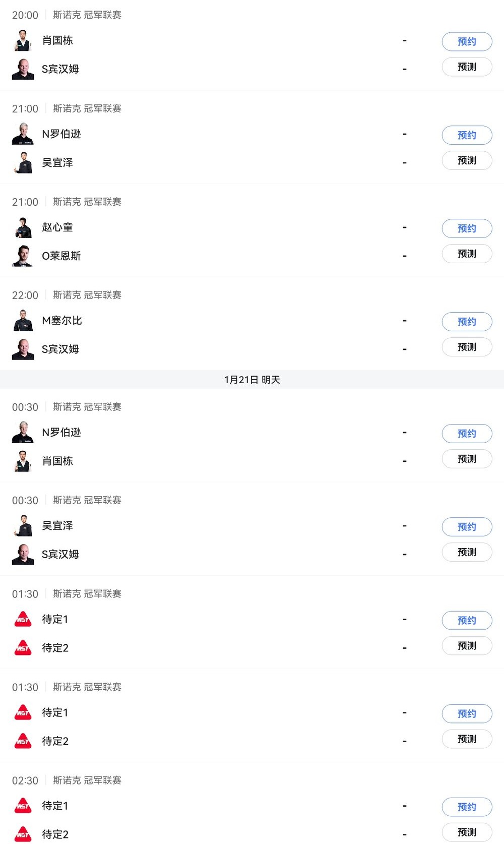Reserve the 20:00 肖国栋 vs S宾汉姆 match with 预约

pos(467,41)
